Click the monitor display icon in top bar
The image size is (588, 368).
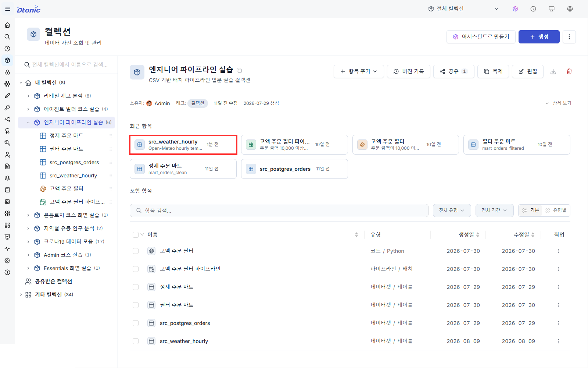coord(552,9)
